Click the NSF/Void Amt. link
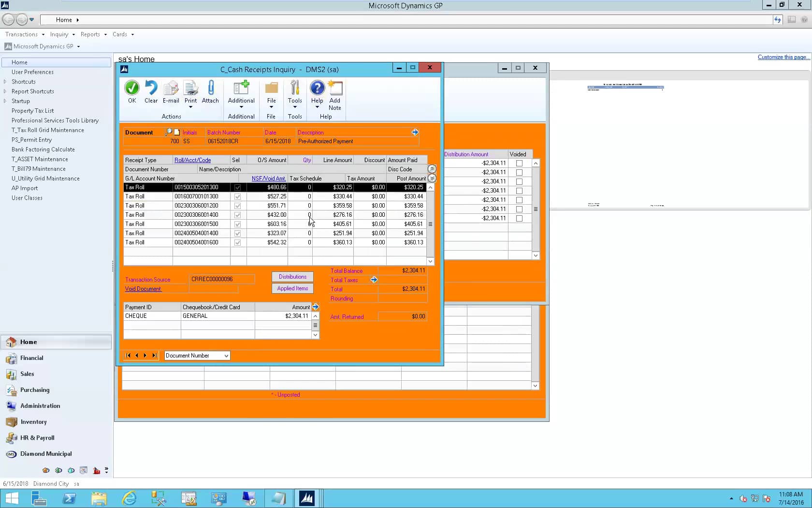The image size is (812, 508). pyautogui.click(x=268, y=179)
